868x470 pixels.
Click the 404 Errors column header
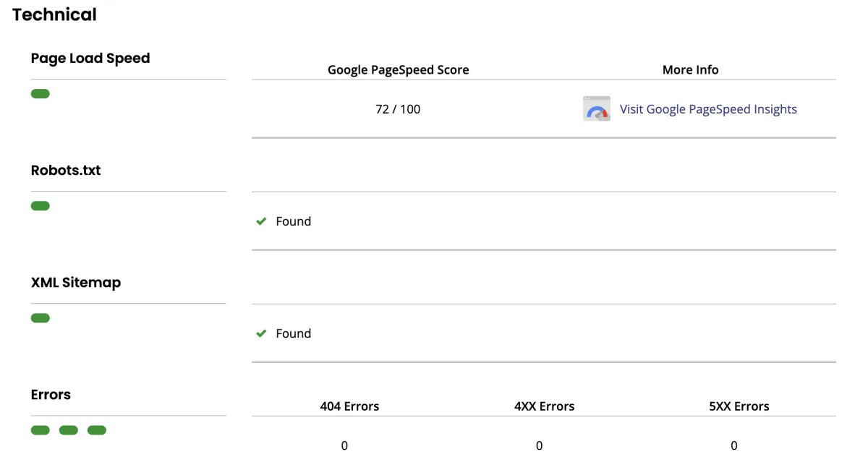pos(349,406)
